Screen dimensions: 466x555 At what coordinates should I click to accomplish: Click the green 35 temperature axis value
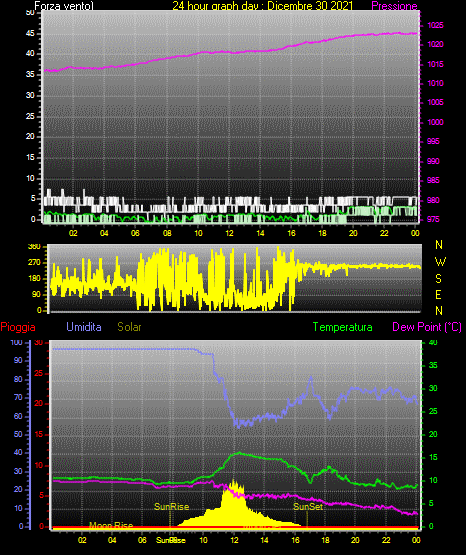click(433, 365)
